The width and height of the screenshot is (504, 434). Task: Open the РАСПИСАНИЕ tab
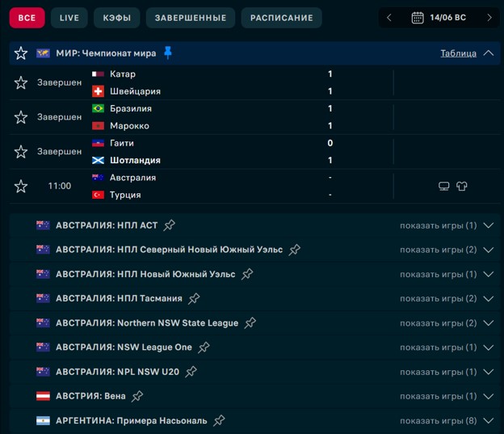tap(282, 18)
